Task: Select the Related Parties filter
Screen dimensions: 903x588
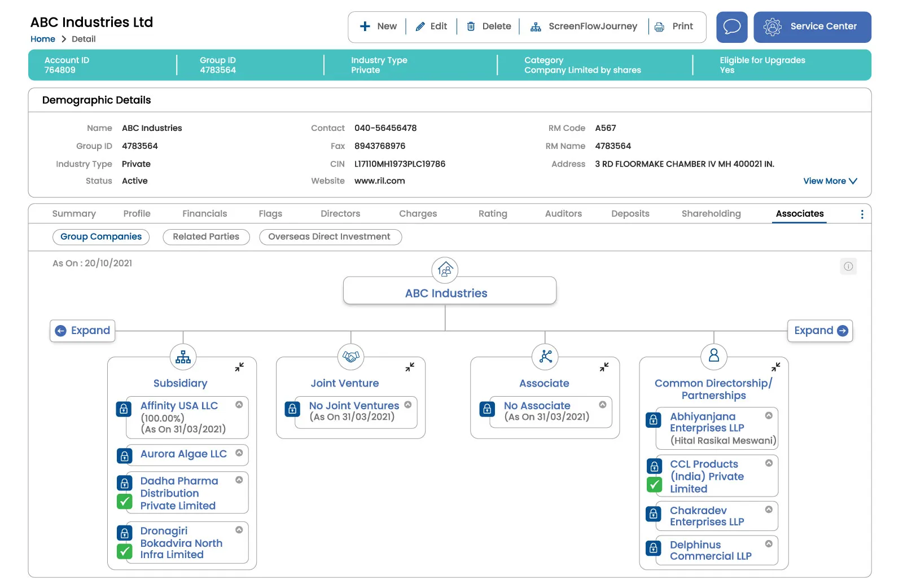Action: coord(206,237)
